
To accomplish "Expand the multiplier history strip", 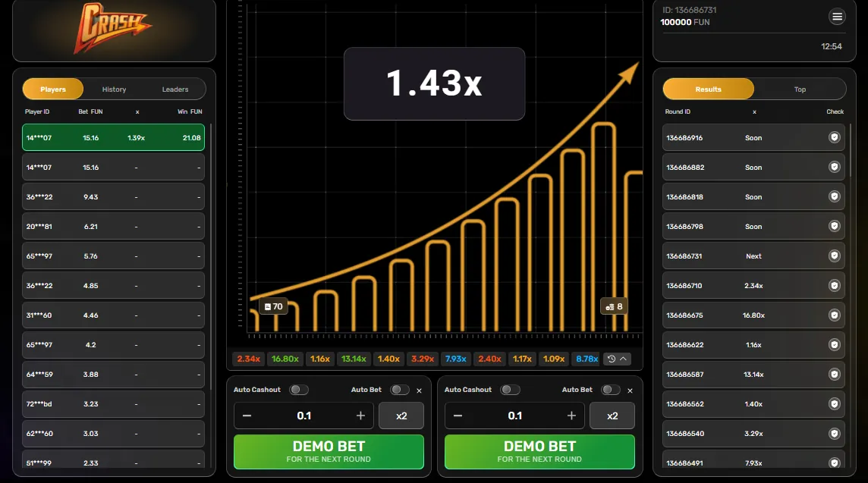I will (618, 359).
